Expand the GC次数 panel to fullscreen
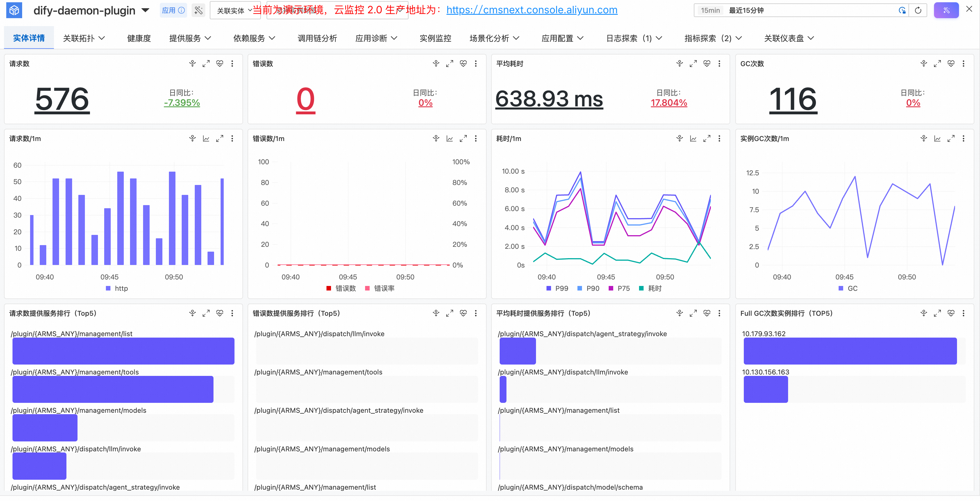 (x=937, y=64)
